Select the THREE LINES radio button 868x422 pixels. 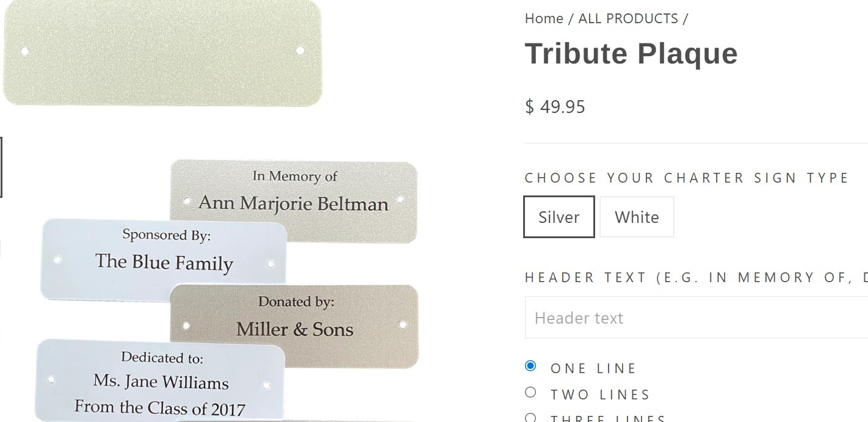(x=530, y=418)
